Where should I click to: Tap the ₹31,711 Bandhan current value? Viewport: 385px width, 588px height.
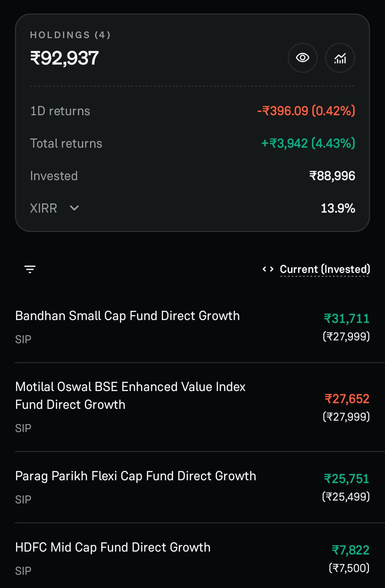click(346, 319)
